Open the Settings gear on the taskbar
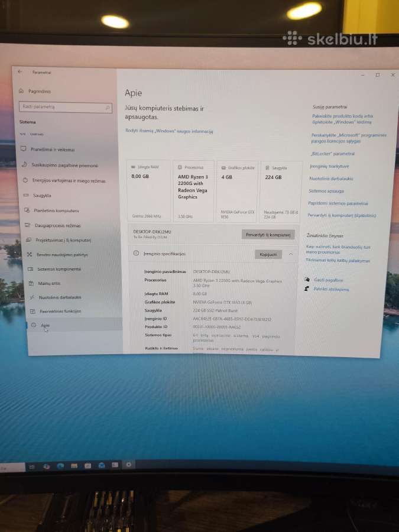The image size is (399, 532). [x=129, y=465]
